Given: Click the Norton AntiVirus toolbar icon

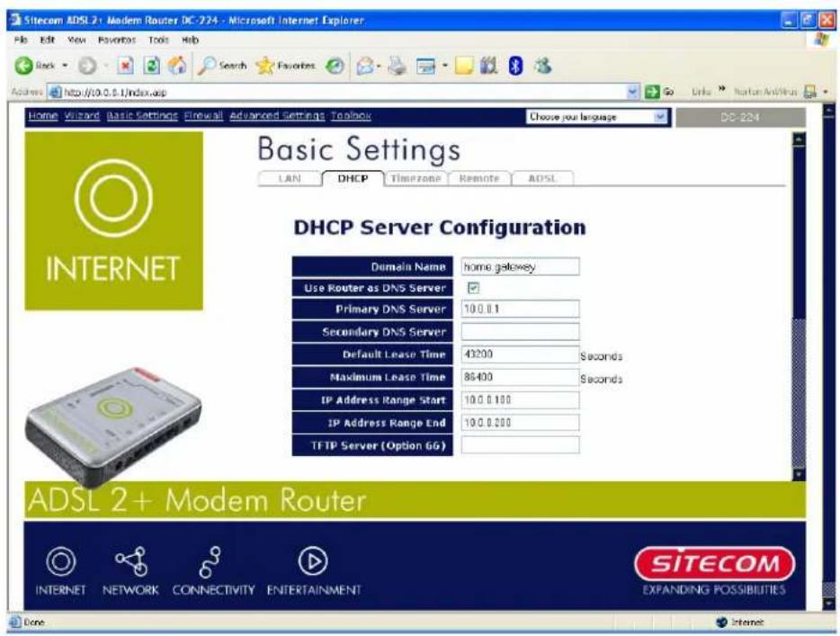Looking at the screenshot, I should (810, 92).
